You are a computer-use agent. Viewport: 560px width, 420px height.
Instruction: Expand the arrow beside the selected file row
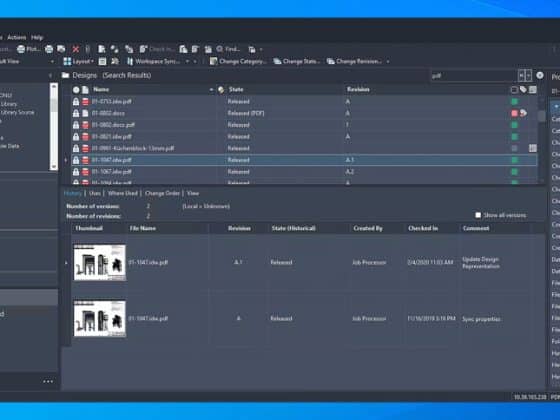click(x=66, y=160)
